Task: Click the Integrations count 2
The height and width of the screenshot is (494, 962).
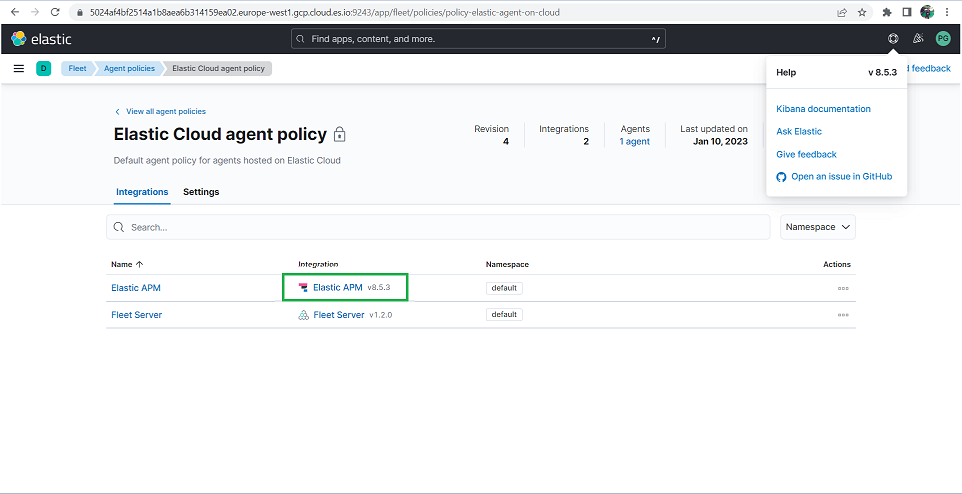Action: click(586, 142)
